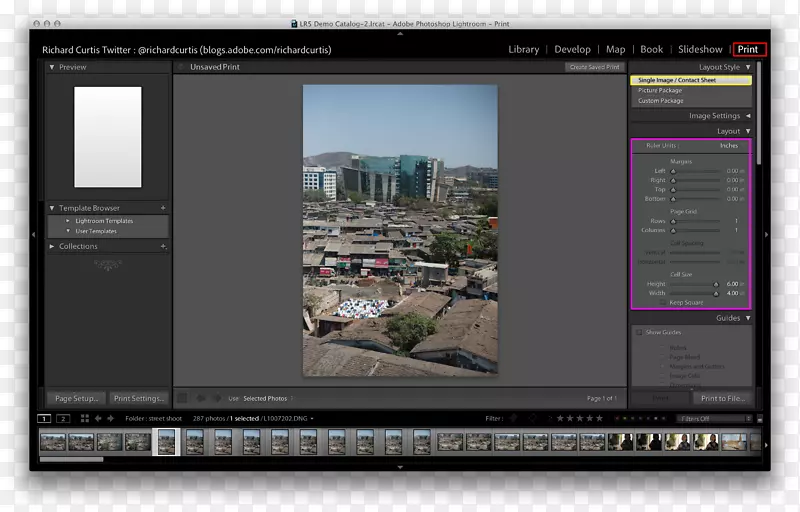Choose Single Image / Contact Sheet layout

[691, 80]
